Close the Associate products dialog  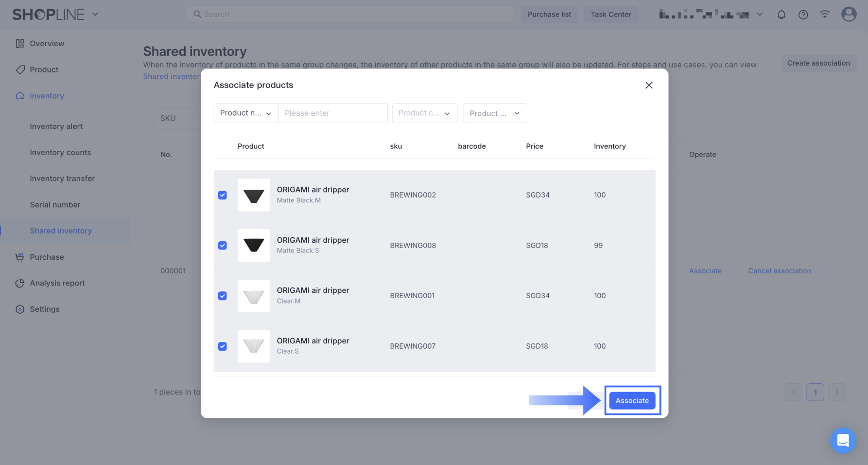tap(649, 85)
